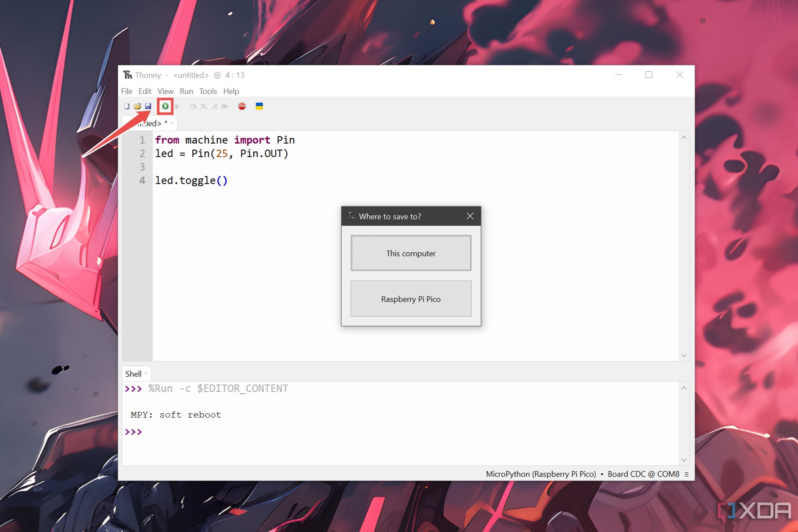Image resolution: width=798 pixels, height=532 pixels.
Task: Save file to Raspberry Pi Pico
Action: tap(411, 299)
